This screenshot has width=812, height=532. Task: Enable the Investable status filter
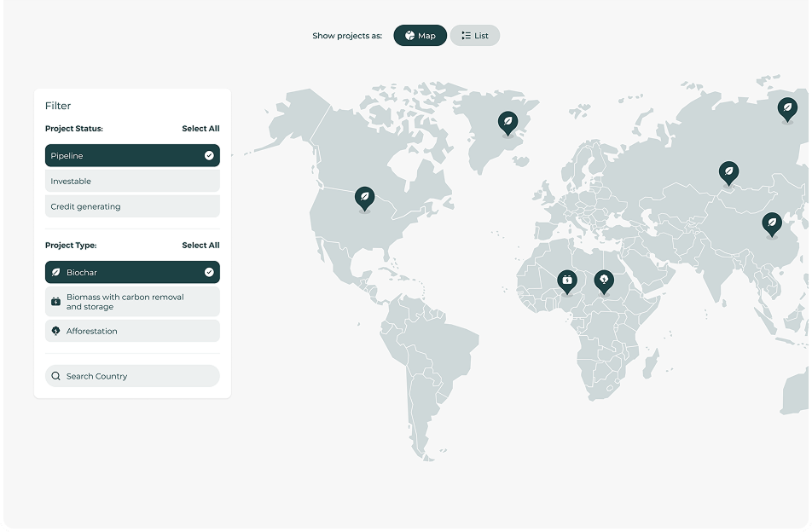(x=132, y=182)
